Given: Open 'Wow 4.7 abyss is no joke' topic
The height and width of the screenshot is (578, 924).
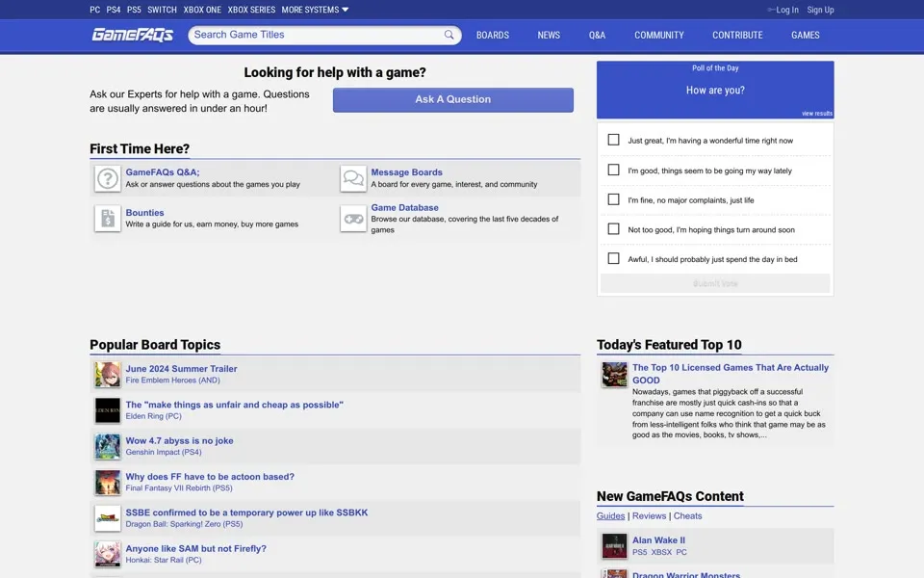Looking at the screenshot, I should (179, 440).
